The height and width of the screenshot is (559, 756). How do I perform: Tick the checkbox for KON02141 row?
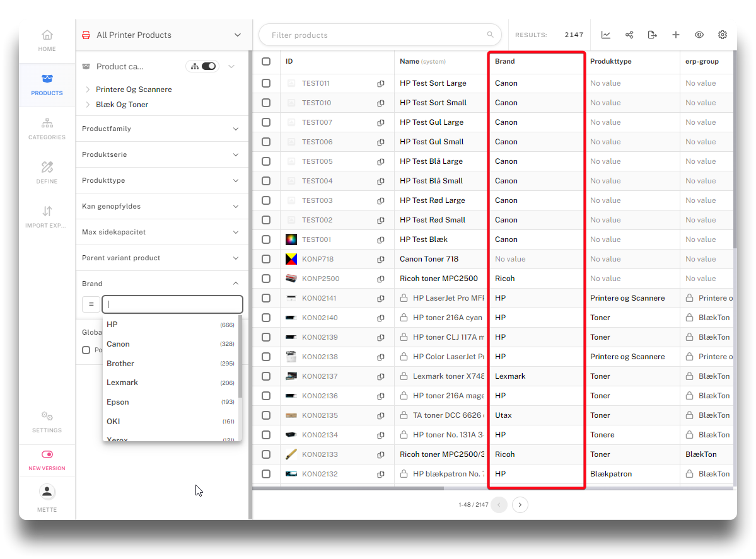coord(266,298)
